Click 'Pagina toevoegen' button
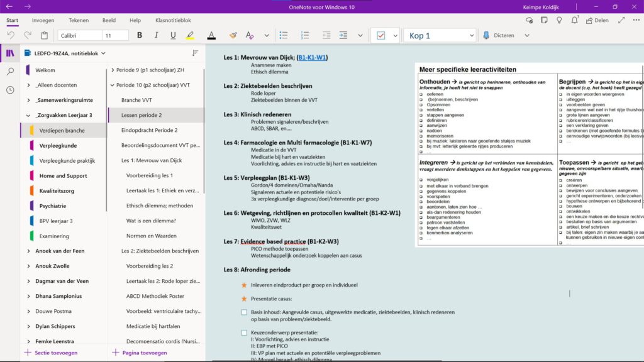The image size is (644, 362). (x=140, y=353)
